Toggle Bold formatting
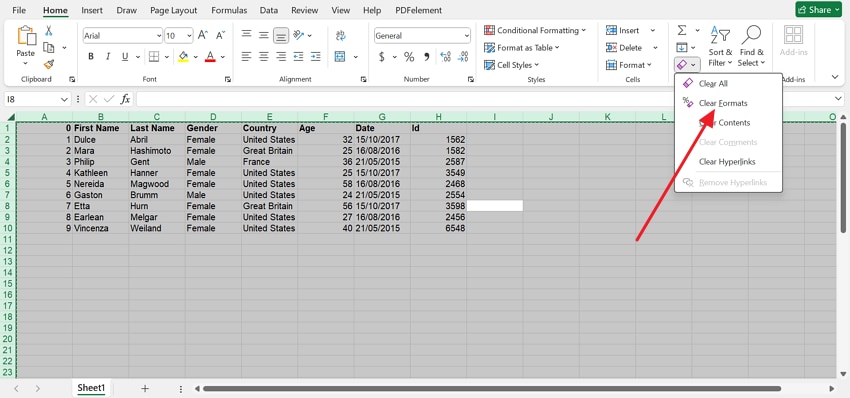 click(x=91, y=56)
